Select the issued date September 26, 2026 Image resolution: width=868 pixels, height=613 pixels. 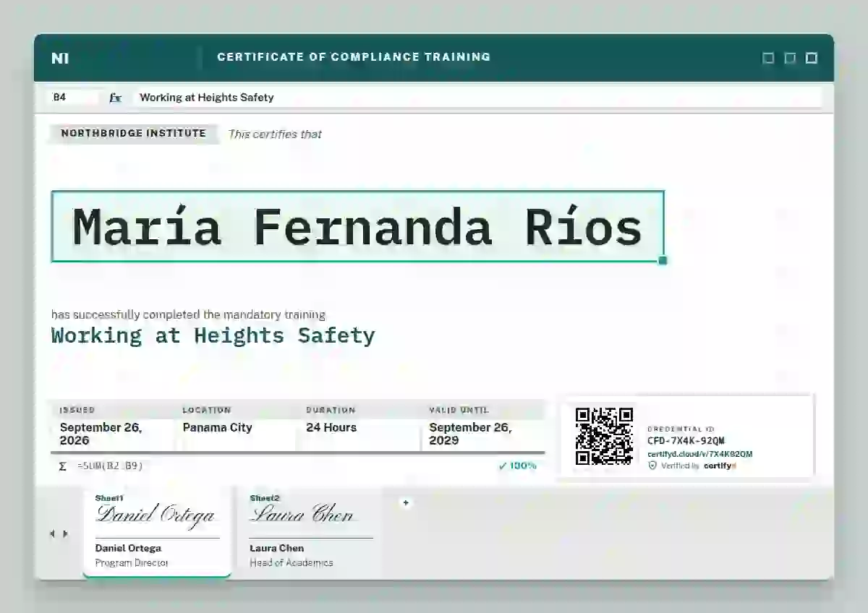pos(101,434)
